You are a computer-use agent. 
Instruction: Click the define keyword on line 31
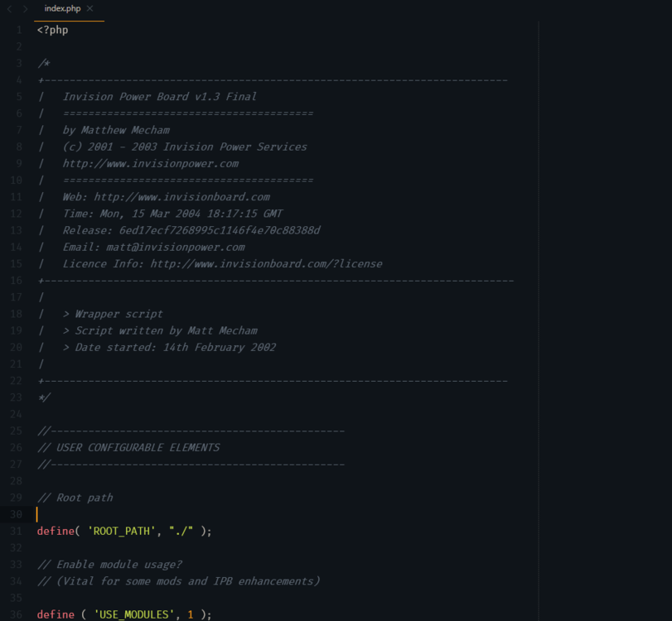(x=56, y=531)
